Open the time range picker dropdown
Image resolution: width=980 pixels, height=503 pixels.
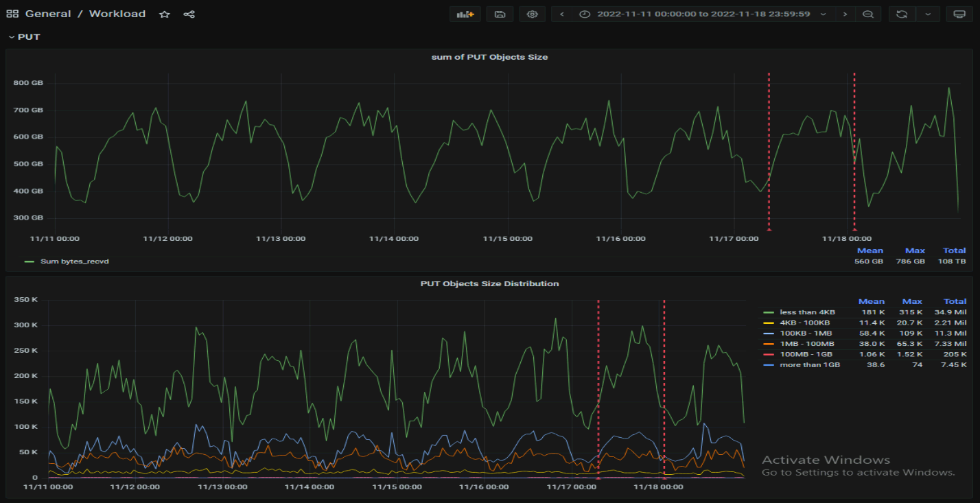click(703, 14)
